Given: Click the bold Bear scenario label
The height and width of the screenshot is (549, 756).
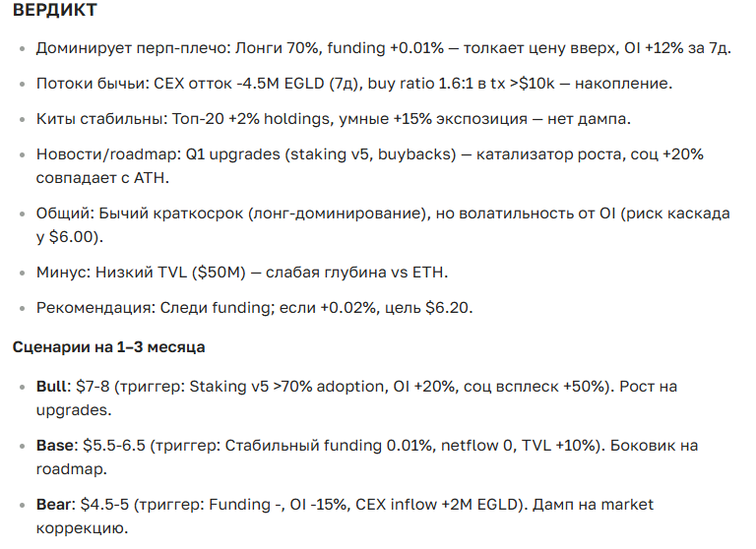Looking at the screenshot, I should [x=55, y=505].
